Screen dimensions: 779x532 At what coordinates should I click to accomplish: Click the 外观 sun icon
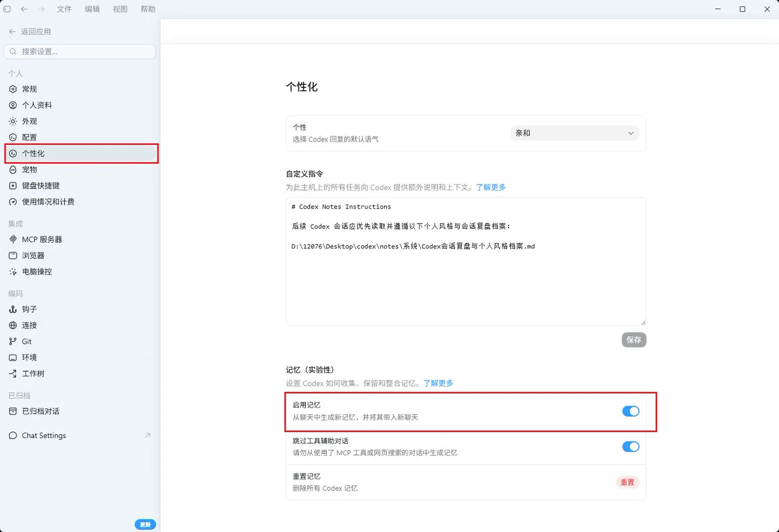tap(13, 121)
